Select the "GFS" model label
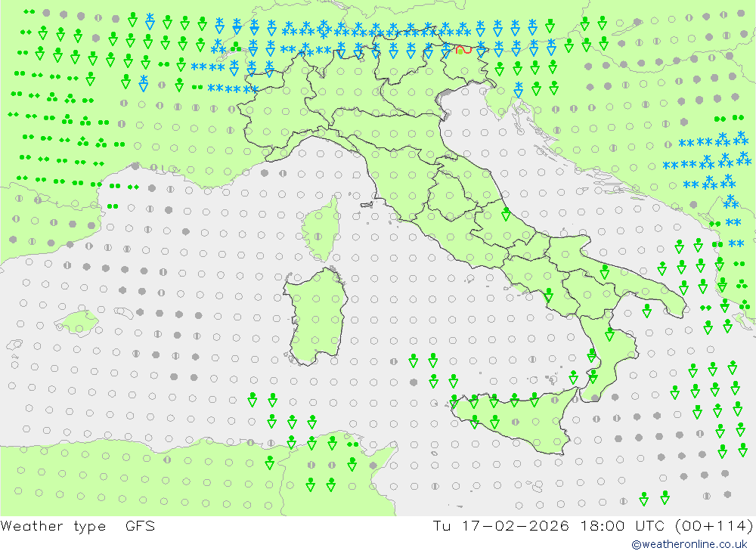This screenshot has width=756, height=554. (x=141, y=525)
